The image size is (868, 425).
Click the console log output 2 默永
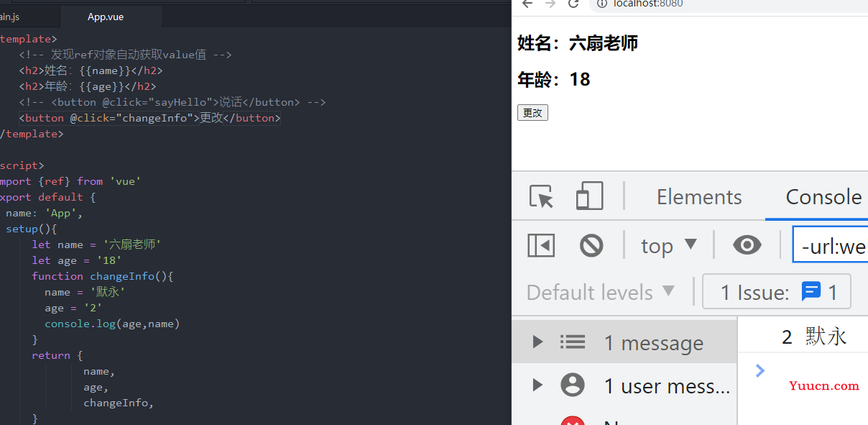coord(814,336)
